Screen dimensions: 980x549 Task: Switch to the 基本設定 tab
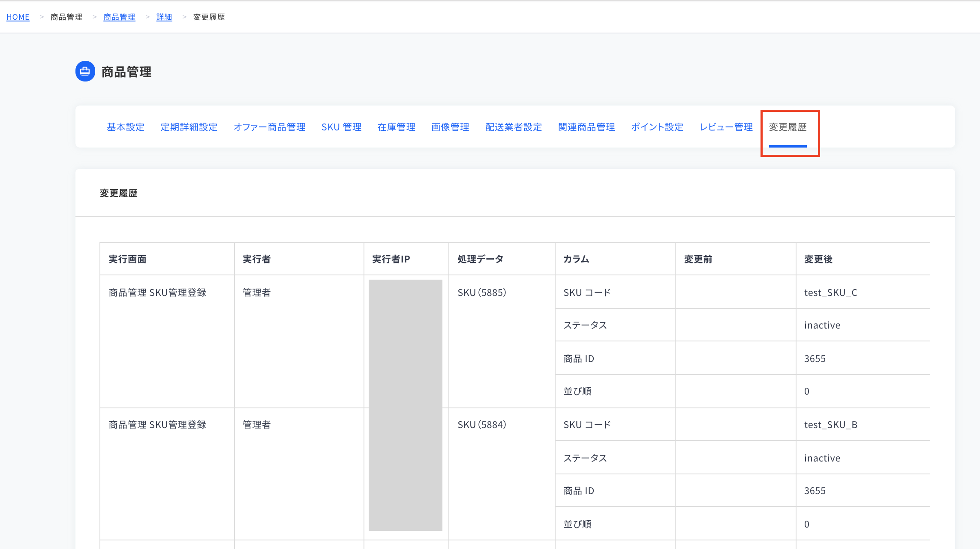pos(126,127)
